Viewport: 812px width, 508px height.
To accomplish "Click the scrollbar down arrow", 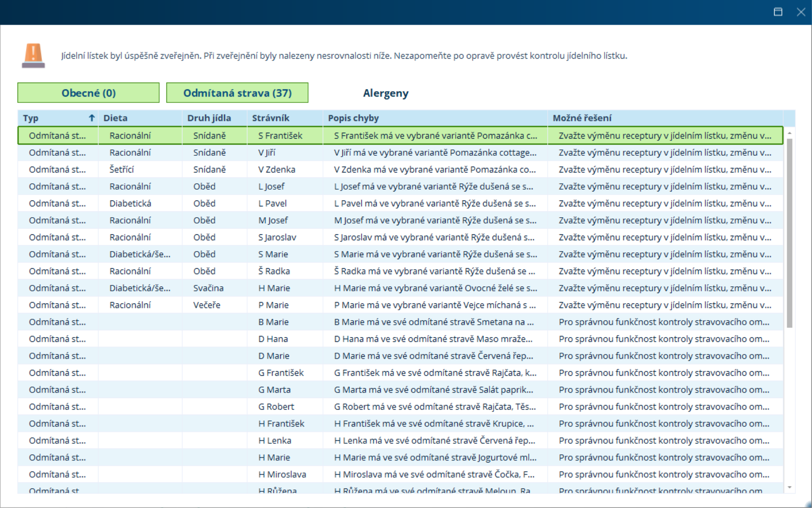I will [789, 487].
